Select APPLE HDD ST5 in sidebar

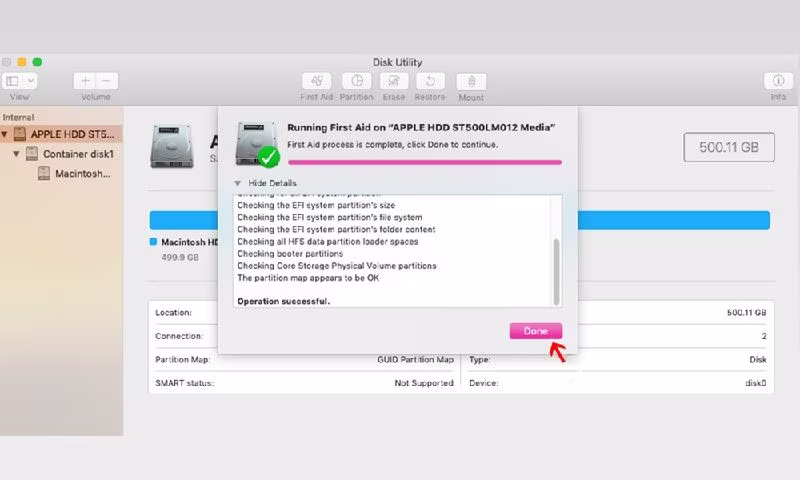click(x=61, y=134)
